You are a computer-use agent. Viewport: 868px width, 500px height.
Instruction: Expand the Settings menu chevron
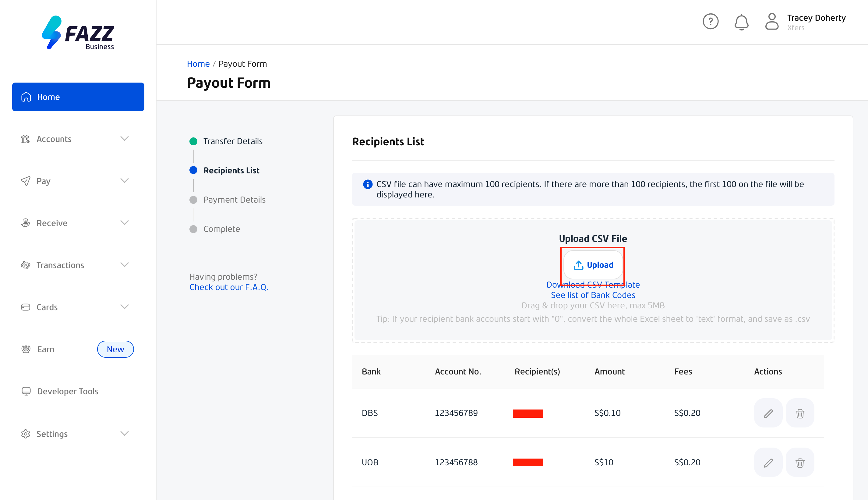(x=125, y=434)
